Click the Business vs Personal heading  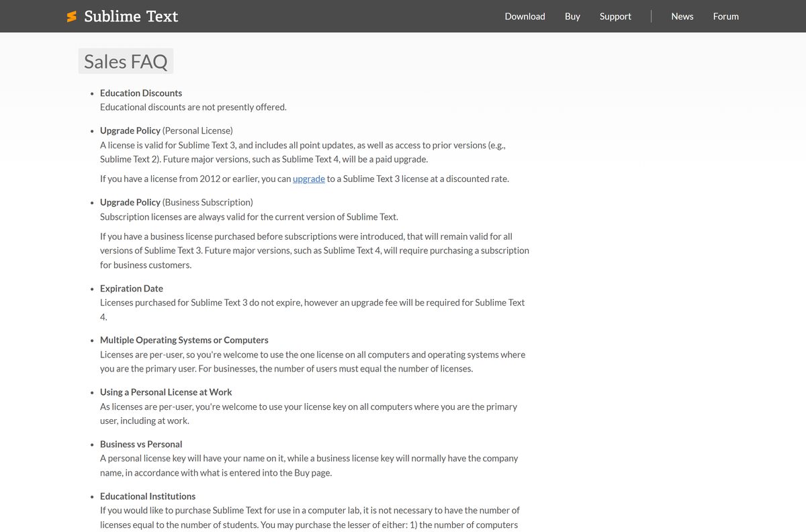coord(141,444)
